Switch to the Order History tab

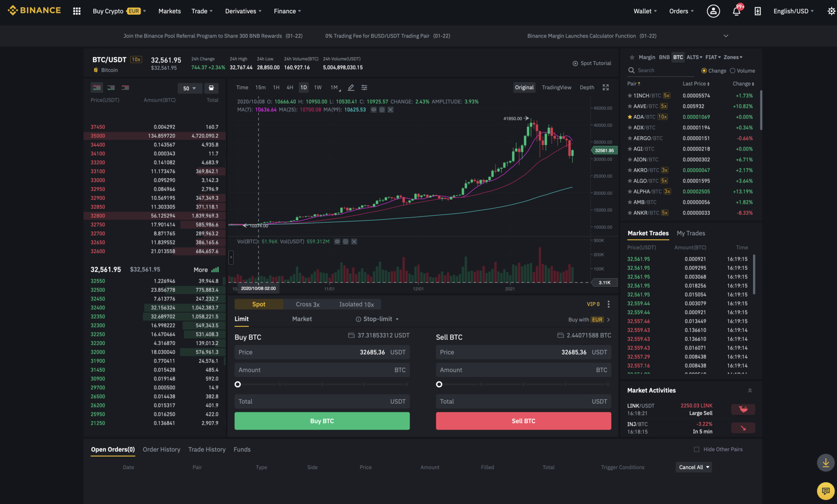(x=161, y=449)
